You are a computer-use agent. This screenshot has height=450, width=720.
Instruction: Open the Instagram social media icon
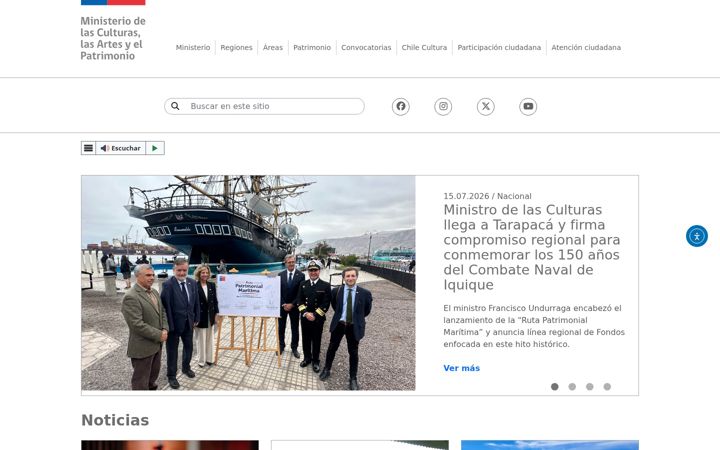[x=443, y=107]
